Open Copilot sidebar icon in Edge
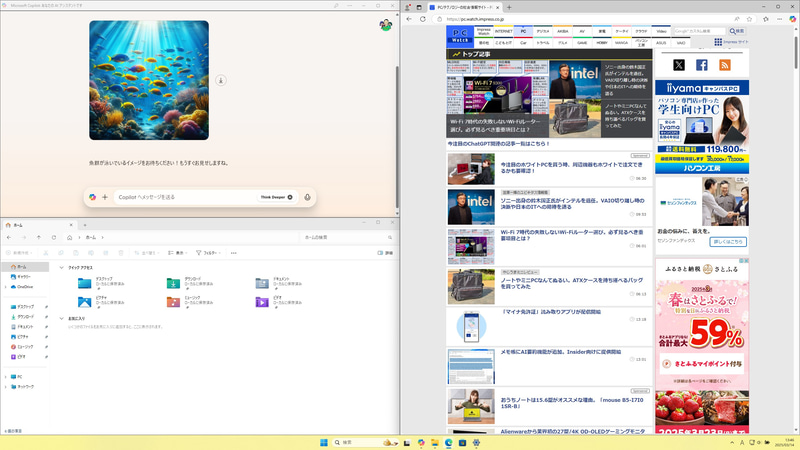The width and height of the screenshot is (800, 450). coord(792,19)
